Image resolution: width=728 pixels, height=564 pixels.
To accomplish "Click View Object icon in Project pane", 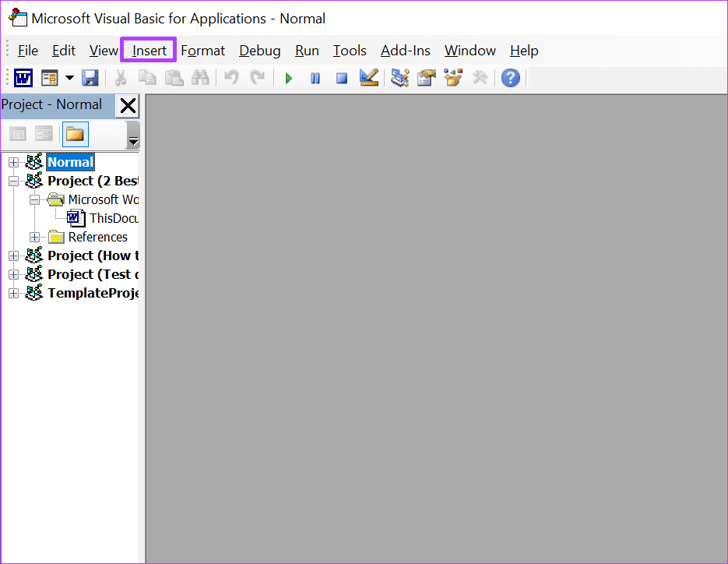I will pyautogui.click(x=44, y=134).
